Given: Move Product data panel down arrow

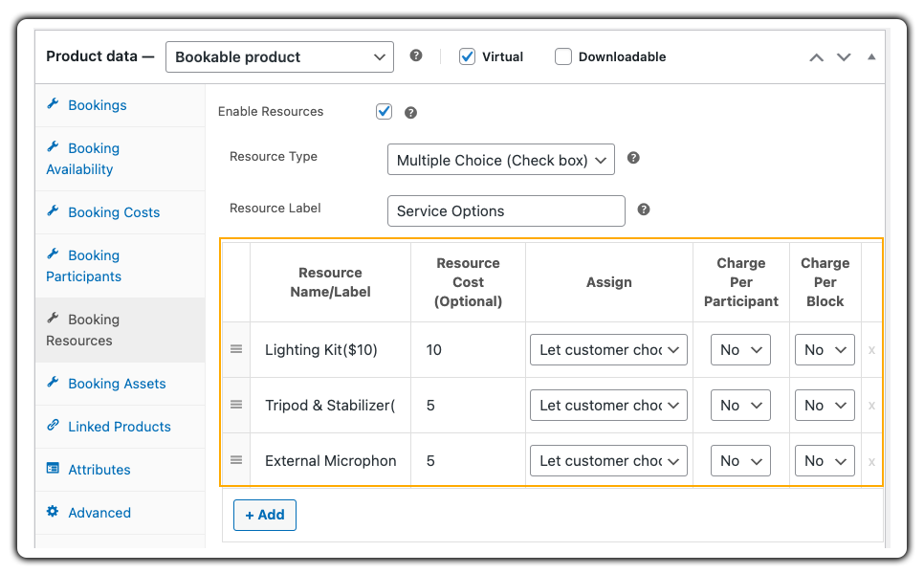Looking at the screenshot, I should coord(844,57).
